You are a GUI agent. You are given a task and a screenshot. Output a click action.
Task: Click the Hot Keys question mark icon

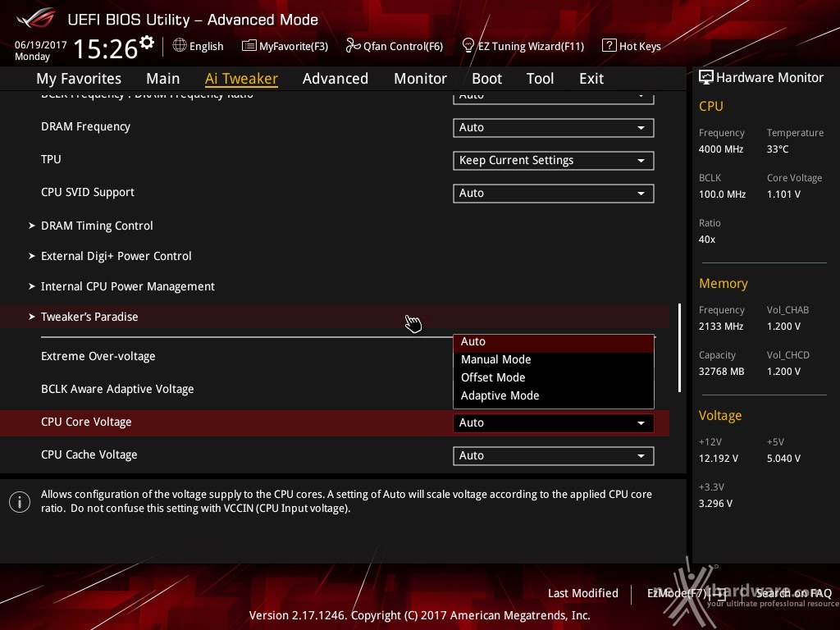[x=609, y=46]
